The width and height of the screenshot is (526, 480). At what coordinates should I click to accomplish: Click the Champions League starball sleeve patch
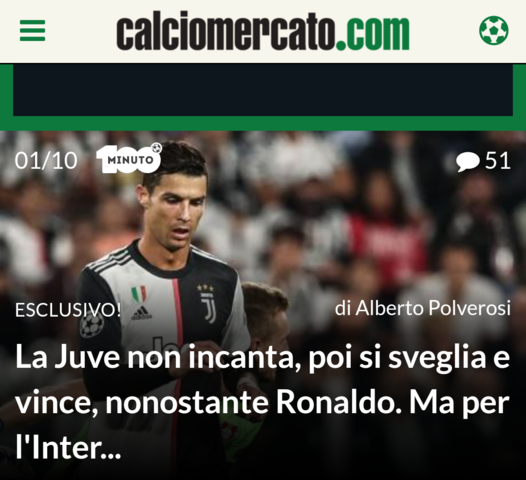pyautogui.click(x=91, y=325)
